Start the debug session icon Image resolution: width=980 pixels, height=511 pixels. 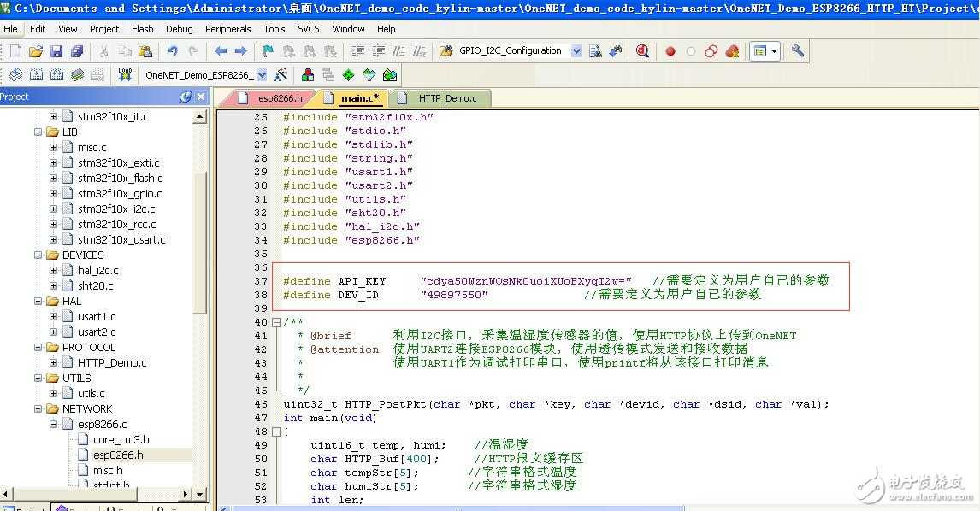point(642,51)
